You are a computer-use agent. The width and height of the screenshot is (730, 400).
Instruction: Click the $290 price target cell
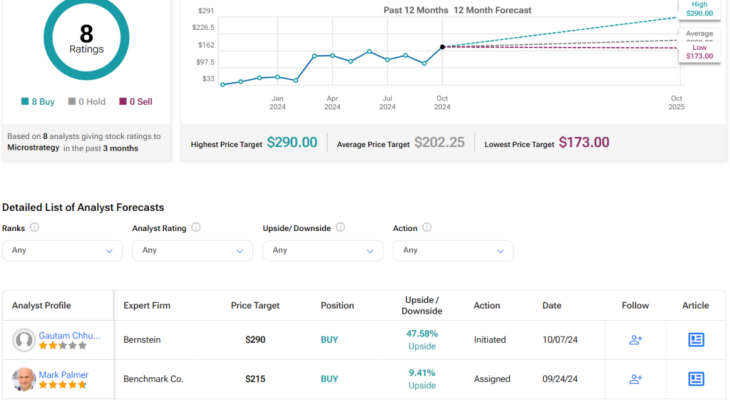255,339
